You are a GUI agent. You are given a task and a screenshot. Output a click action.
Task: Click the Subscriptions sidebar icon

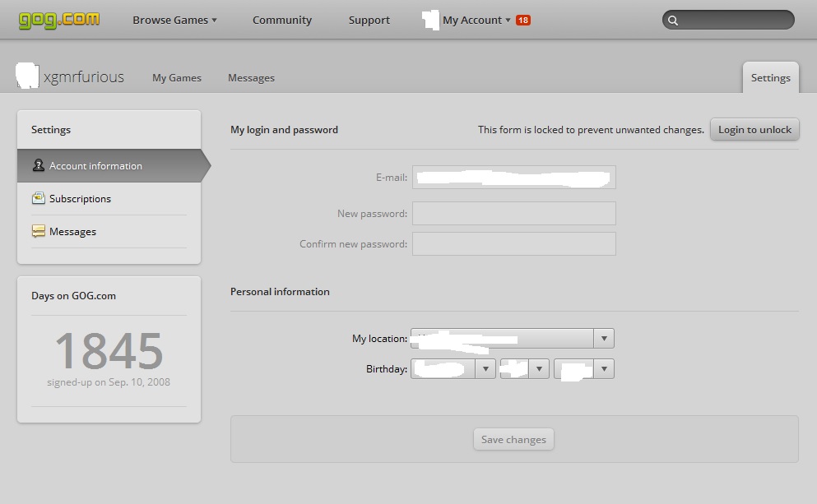coord(38,198)
